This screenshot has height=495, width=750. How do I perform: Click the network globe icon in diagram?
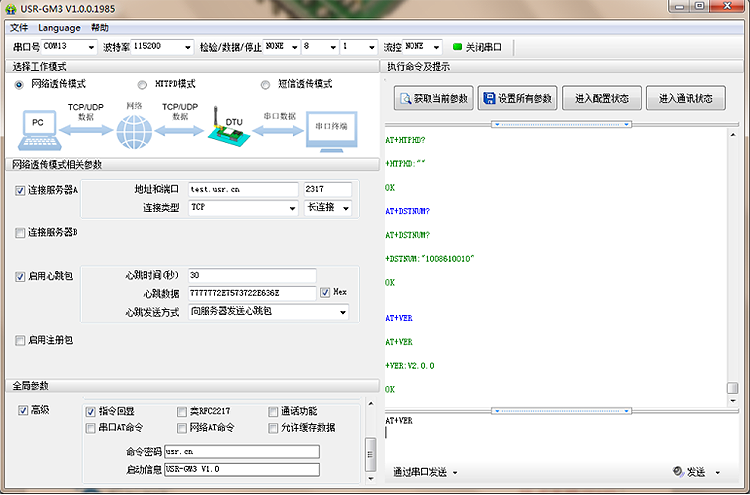click(132, 131)
